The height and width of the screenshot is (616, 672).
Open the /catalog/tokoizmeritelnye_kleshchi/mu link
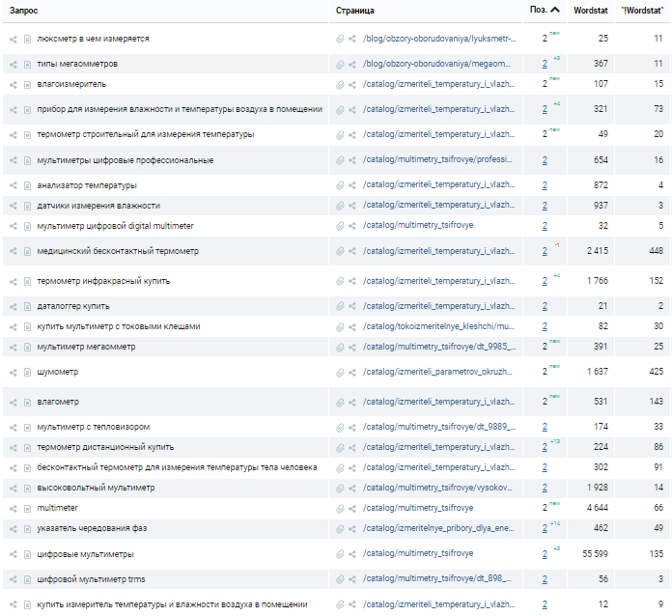pos(438,326)
